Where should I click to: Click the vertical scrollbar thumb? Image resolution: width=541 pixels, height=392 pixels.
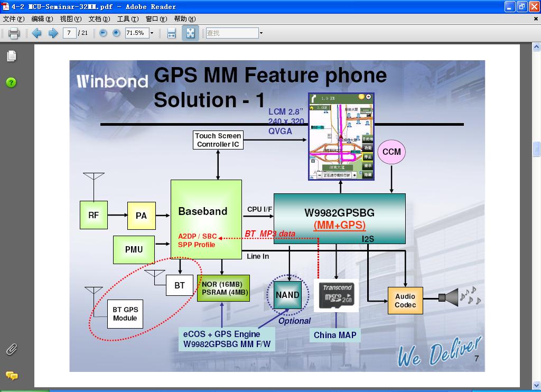pyautogui.click(x=537, y=149)
